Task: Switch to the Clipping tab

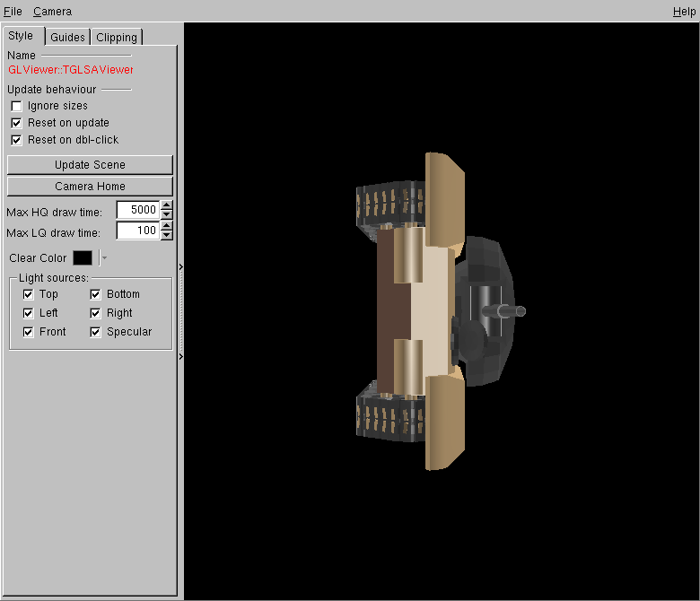Action: click(x=117, y=37)
